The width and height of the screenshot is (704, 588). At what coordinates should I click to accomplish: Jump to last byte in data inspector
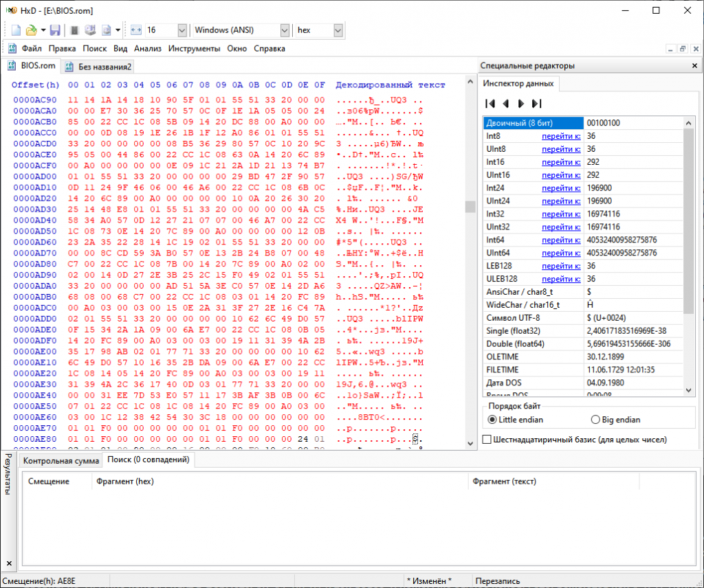pos(536,104)
